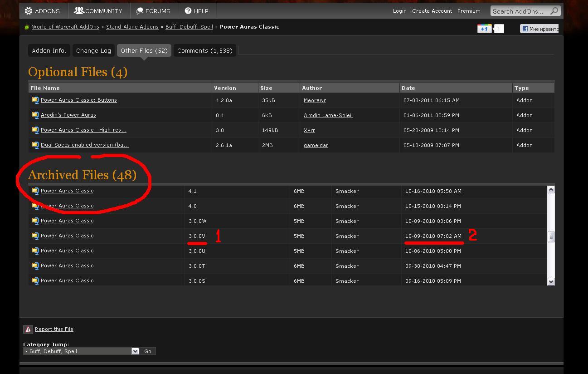The height and width of the screenshot is (374, 588).
Task: Open archived Power Auras Classic 3.0.0W
Action: tap(67, 221)
